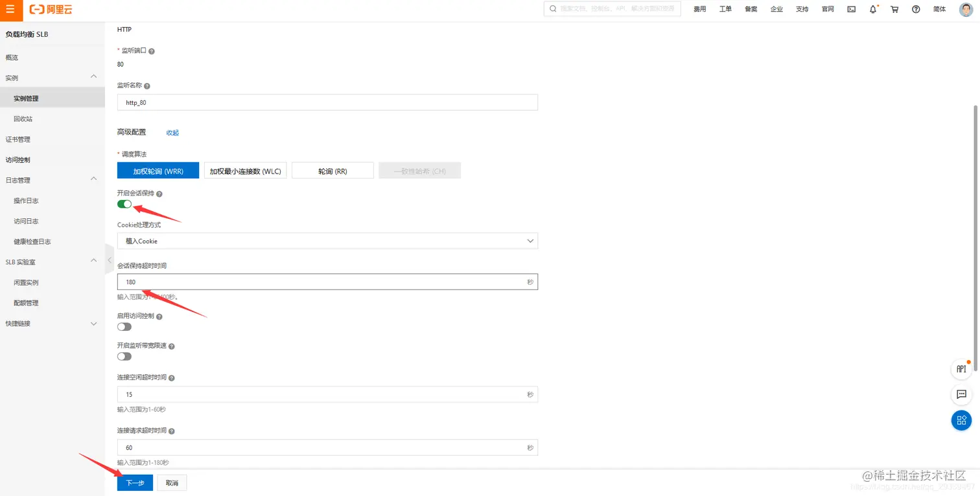The image size is (980, 496).
Task: Open 备案 in the top bar
Action: 751,9
